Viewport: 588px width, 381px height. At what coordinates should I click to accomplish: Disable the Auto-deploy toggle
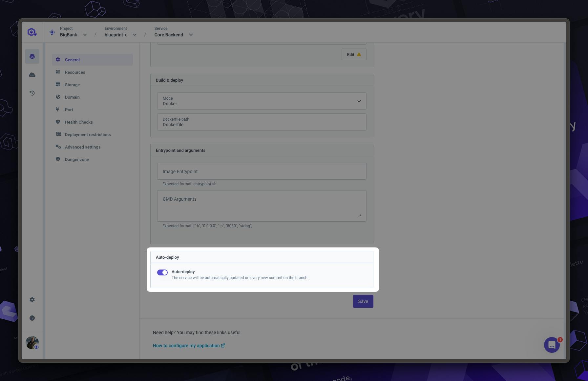coord(162,272)
